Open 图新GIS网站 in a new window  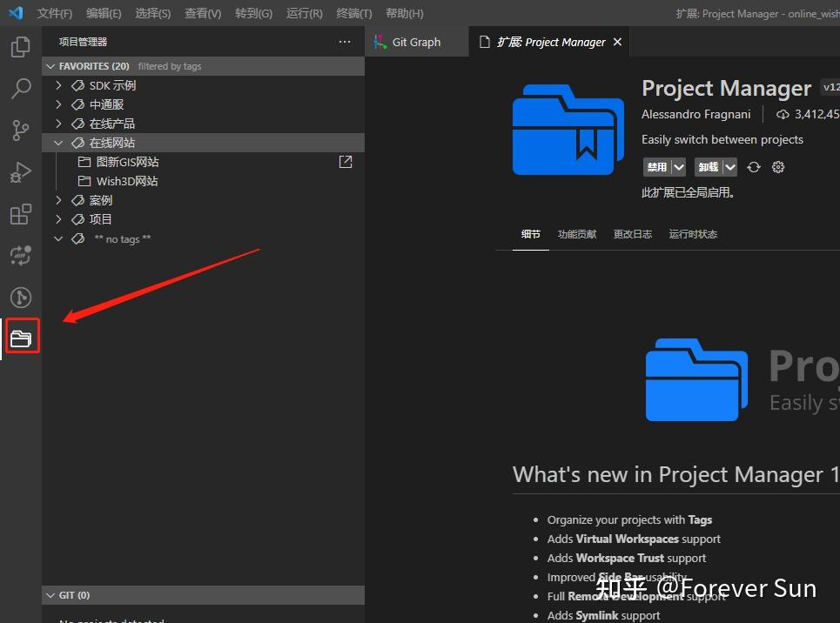coord(346,162)
